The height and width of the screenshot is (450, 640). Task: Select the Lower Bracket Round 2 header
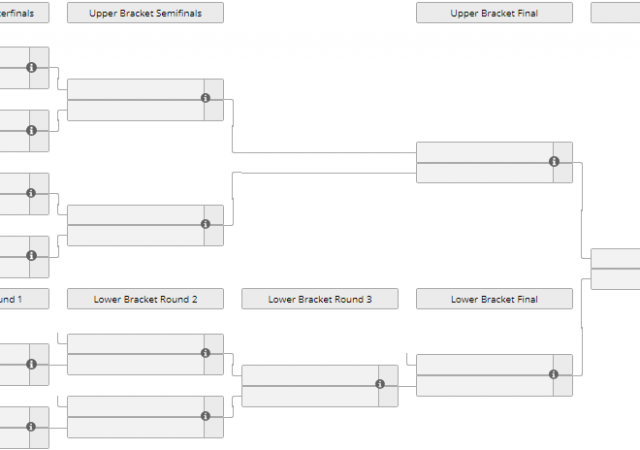coord(145,299)
